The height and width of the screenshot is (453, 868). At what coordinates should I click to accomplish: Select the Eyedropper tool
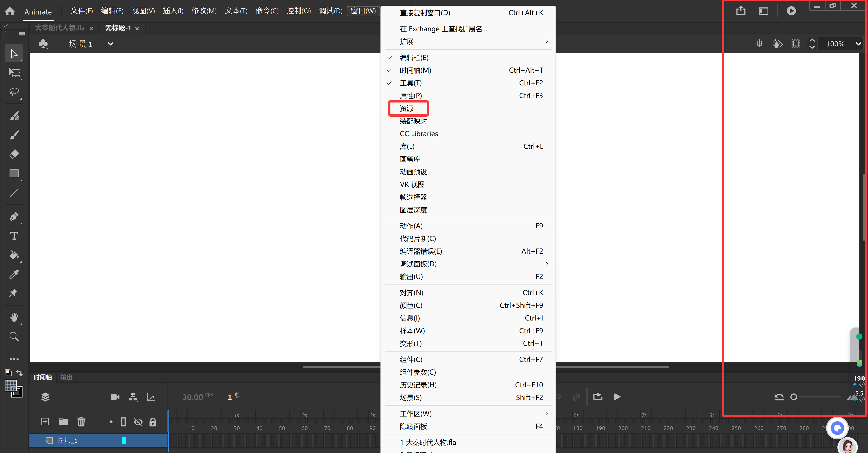point(14,274)
